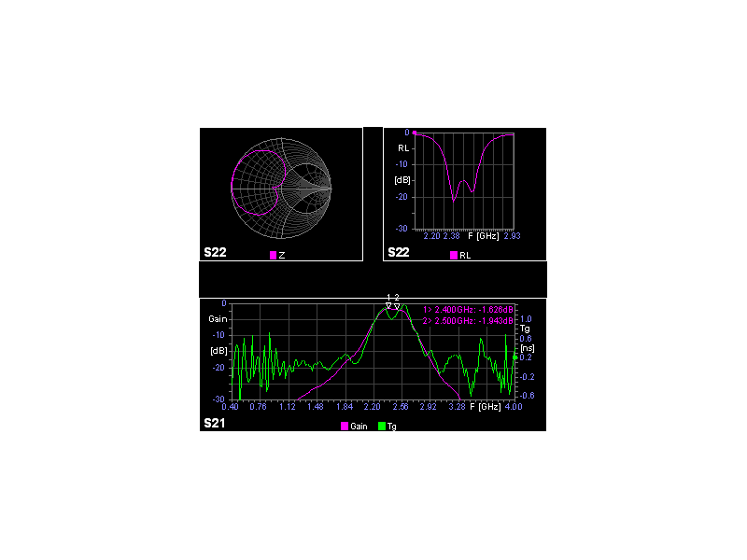Click the magenta Gain legend swatch
This screenshot has width=747, height=560.
345,426
